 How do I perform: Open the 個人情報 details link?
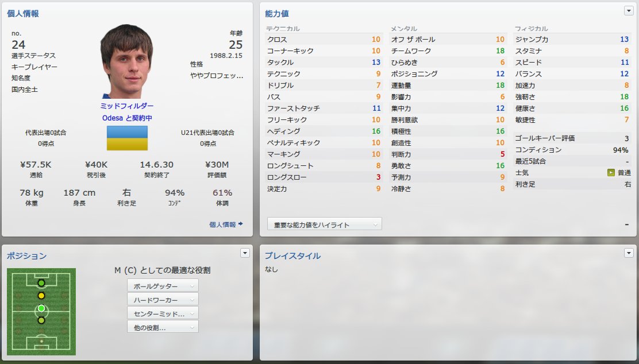pos(222,224)
